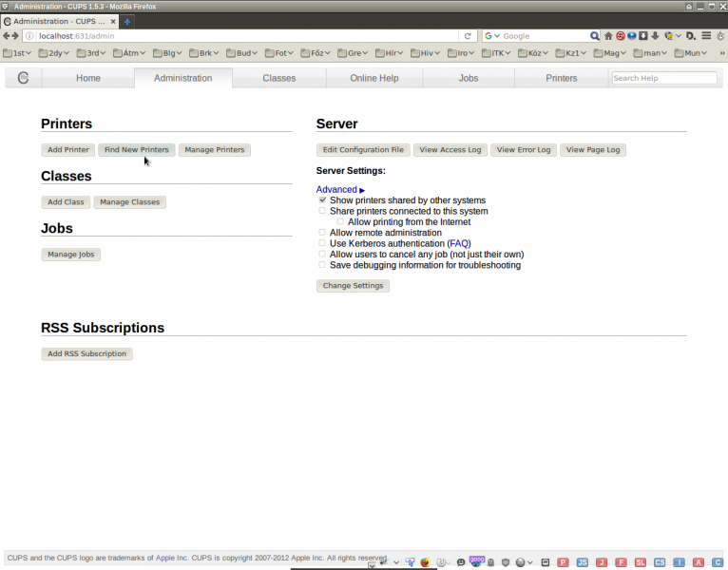Click the search magnifier icon in Google box

click(594, 36)
